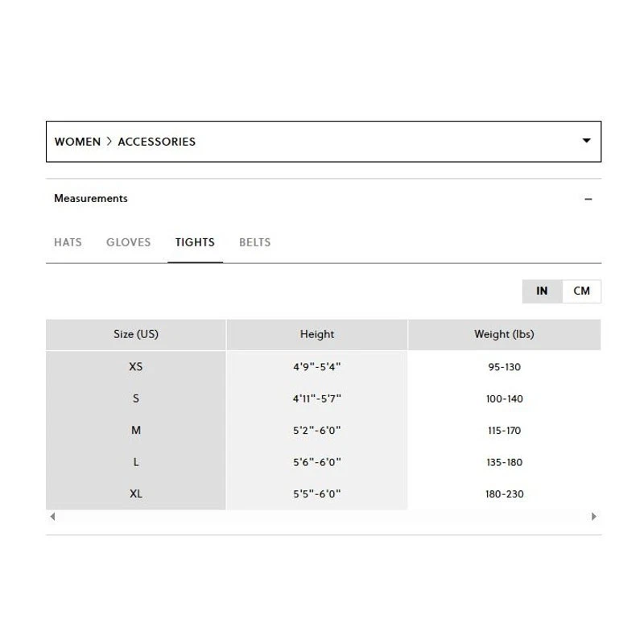Expand the breadcrumb selector arrow
The width and height of the screenshot is (644, 644).
click(x=587, y=140)
